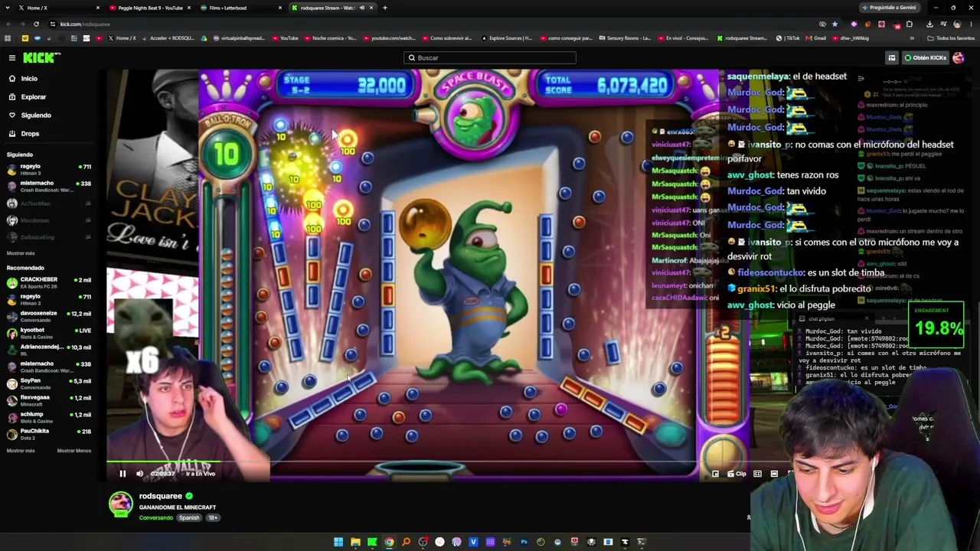This screenshot has height=551, width=980.
Task: Go to Inicio in sidebar
Action: point(29,79)
